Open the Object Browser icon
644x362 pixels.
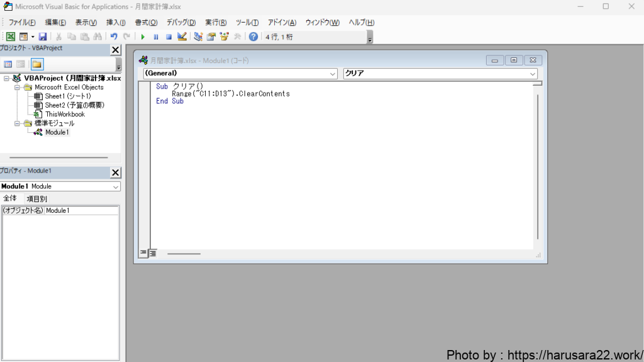[224, 37]
